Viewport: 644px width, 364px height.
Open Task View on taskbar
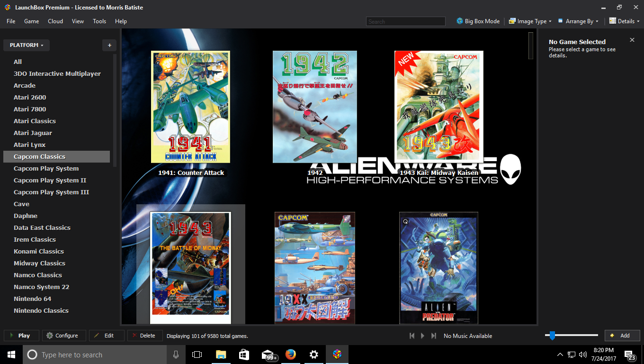coord(197,355)
